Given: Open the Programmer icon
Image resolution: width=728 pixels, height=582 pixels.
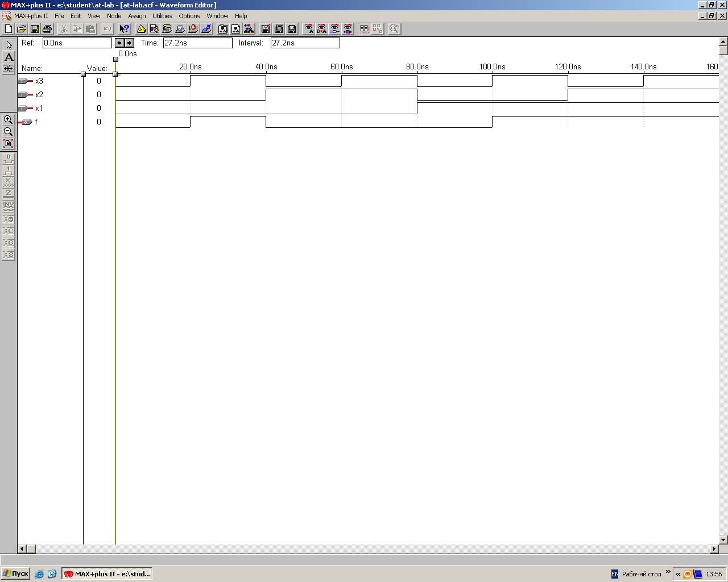Looking at the screenshot, I should pos(206,28).
